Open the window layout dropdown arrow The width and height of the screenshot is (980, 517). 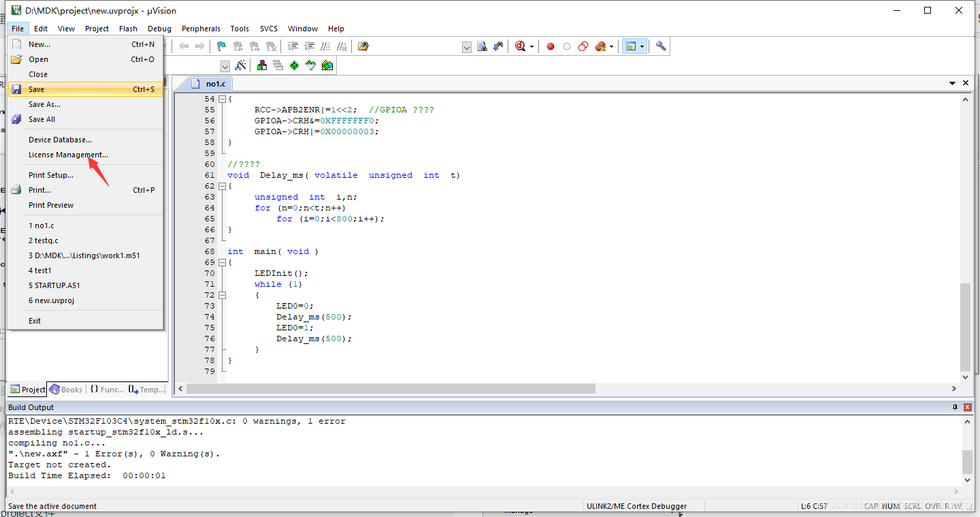(x=642, y=46)
